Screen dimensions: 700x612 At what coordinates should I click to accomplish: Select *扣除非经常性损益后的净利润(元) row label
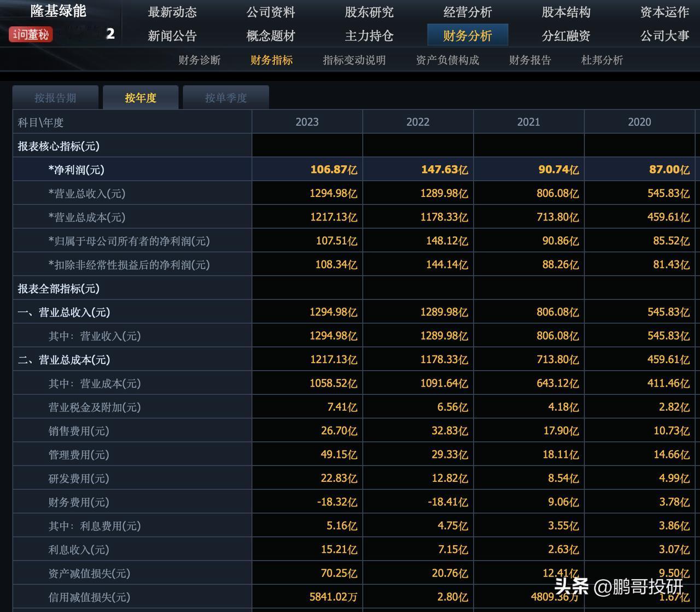(x=129, y=265)
